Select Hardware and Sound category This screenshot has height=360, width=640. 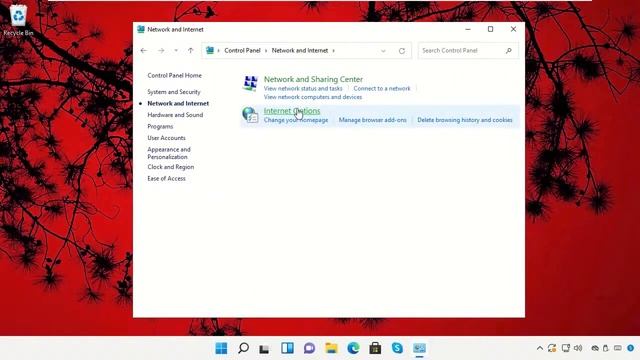175,115
